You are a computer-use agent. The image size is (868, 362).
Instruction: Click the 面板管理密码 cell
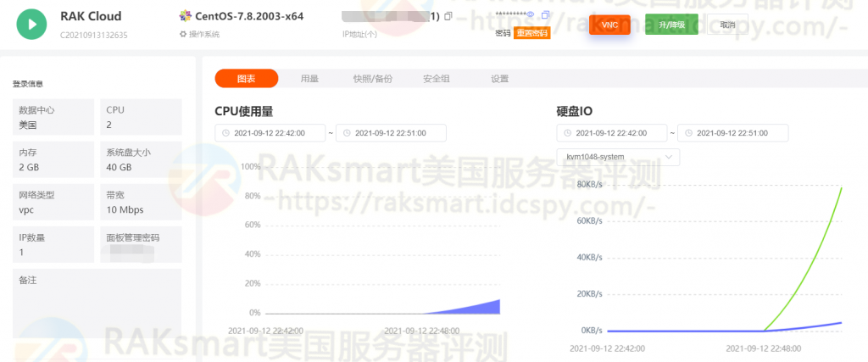pyautogui.click(x=142, y=245)
